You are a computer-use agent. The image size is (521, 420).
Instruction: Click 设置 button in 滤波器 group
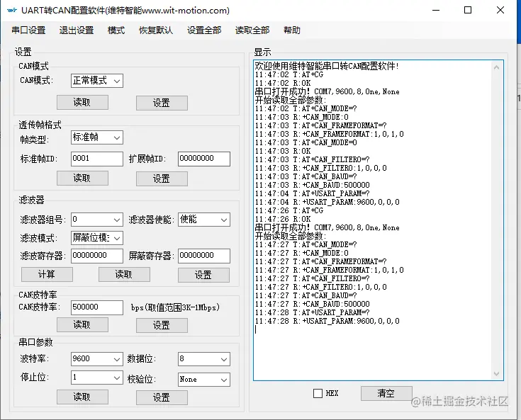tap(203, 275)
